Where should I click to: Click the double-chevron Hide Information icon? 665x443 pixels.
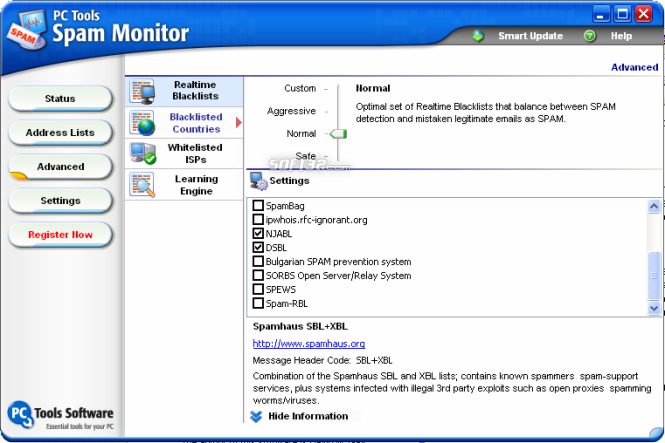(256, 417)
